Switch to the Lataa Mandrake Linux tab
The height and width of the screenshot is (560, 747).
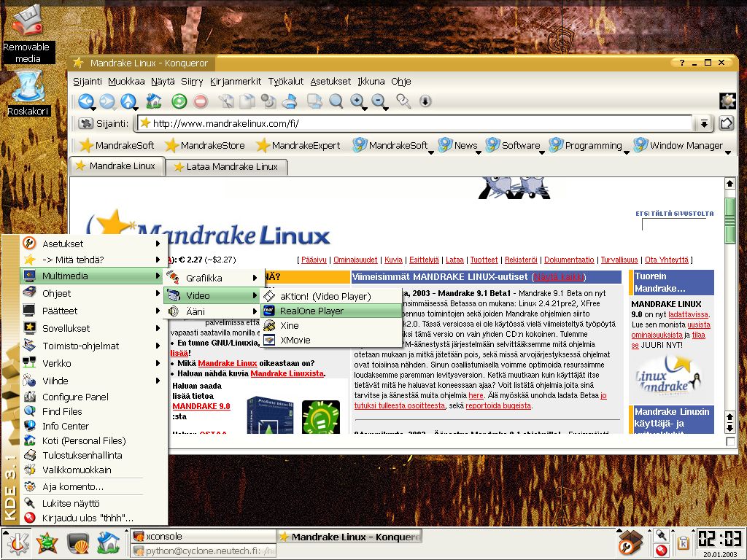(x=226, y=167)
